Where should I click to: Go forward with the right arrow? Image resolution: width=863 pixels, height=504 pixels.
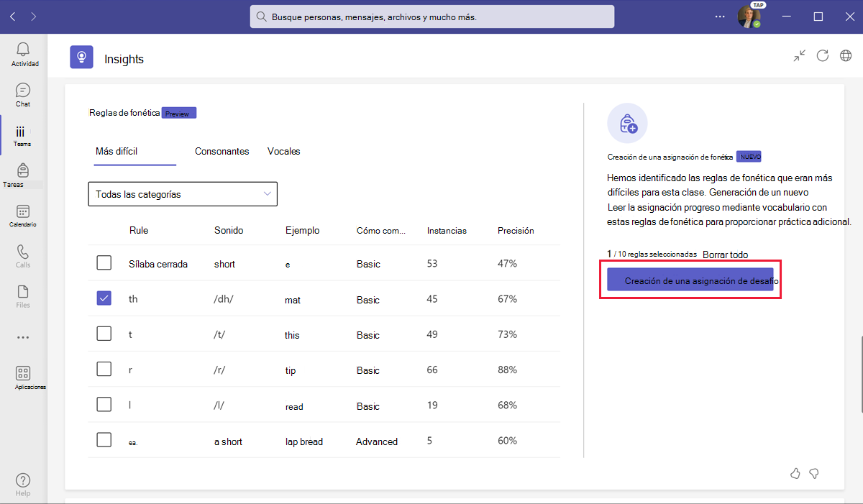[x=34, y=17]
